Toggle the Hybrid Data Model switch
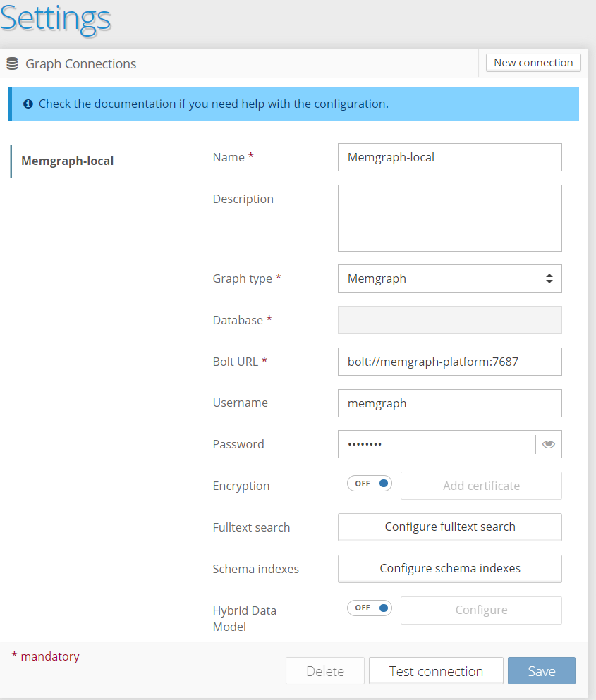This screenshot has height=700, width=596. pos(370,608)
